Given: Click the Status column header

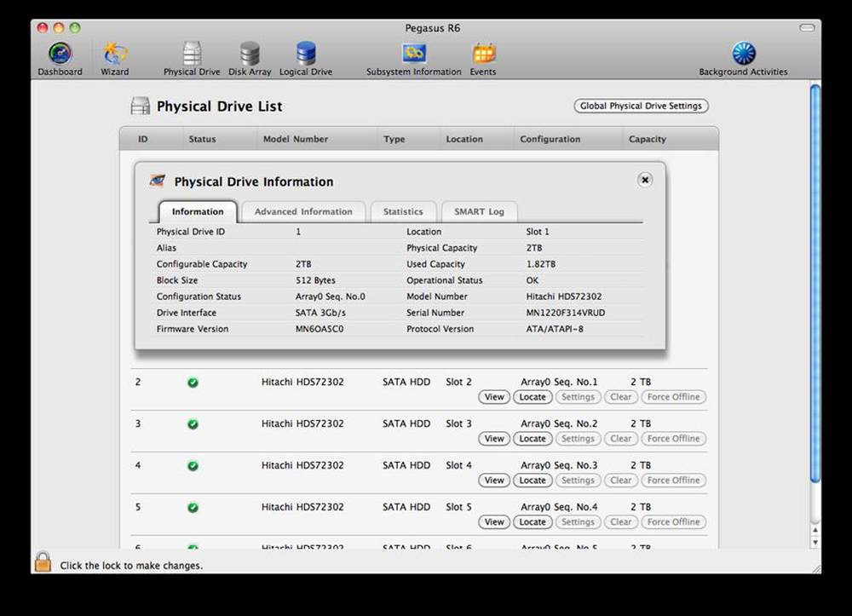Looking at the screenshot, I should [202, 139].
